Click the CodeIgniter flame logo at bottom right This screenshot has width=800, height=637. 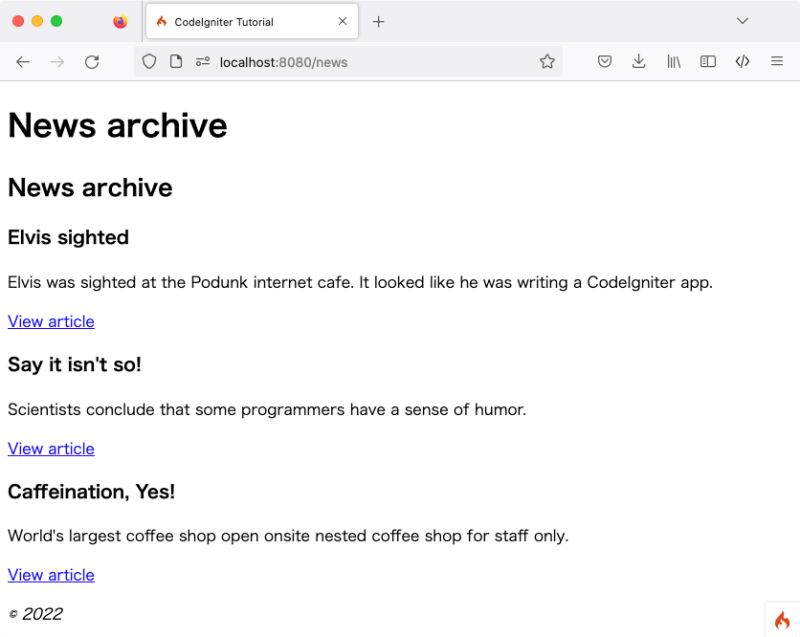tap(781, 620)
